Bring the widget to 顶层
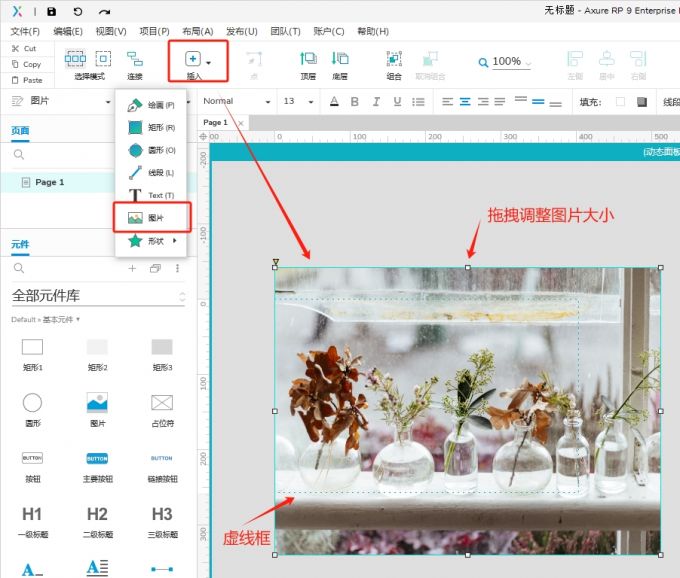This screenshot has width=680, height=578. click(x=308, y=64)
